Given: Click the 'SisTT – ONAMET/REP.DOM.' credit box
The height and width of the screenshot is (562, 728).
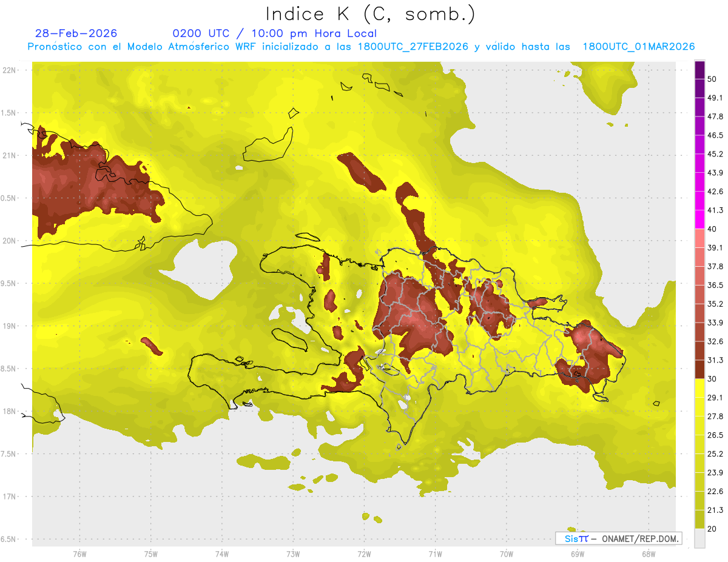Looking at the screenshot, I should click(x=618, y=538).
